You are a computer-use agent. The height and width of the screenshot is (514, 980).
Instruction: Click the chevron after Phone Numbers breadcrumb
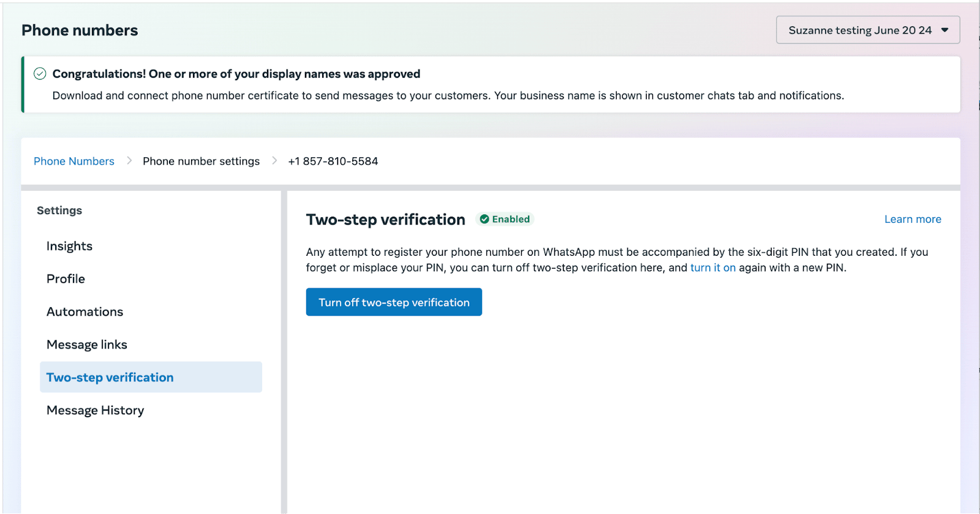[x=129, y=161]
